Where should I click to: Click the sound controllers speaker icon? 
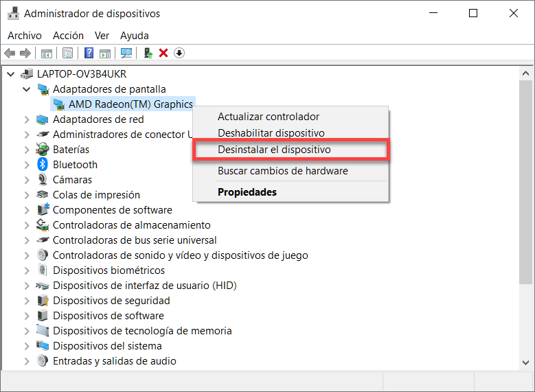click(x=43, y=255)
